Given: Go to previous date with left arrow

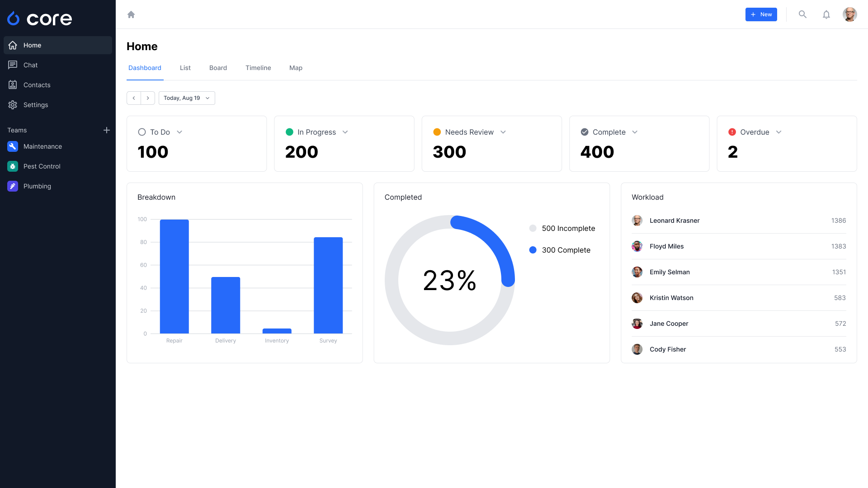Looking at the screenshot, I should 134,98.
